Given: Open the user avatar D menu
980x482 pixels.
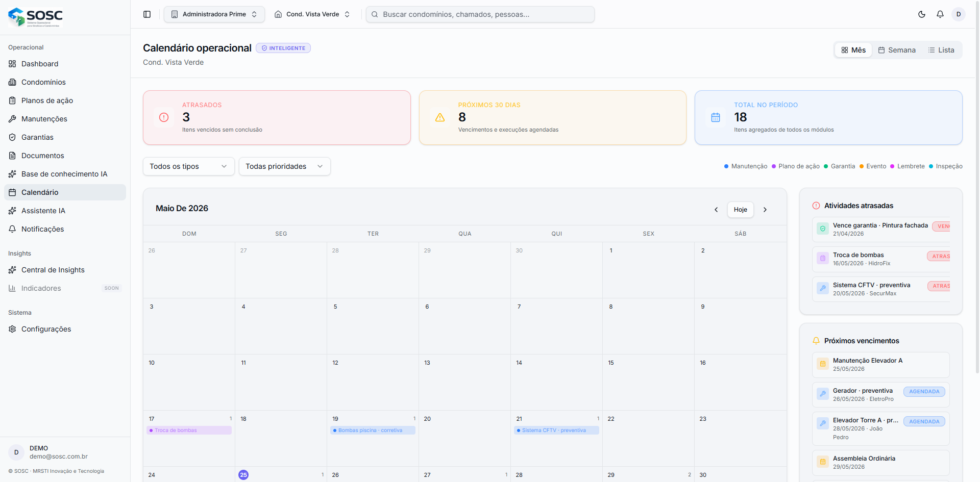Looking at the screenshot, I should coord(959,14).
